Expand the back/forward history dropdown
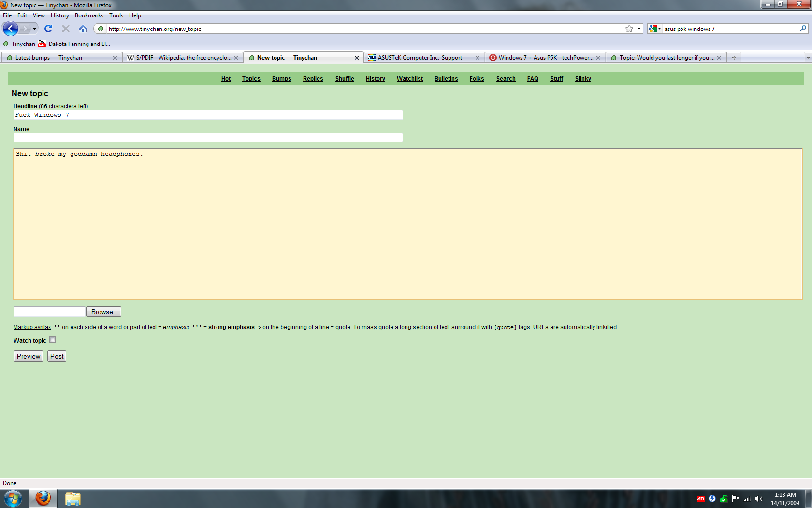This screenshot has height=508, width=812. (x=34, y=29)
